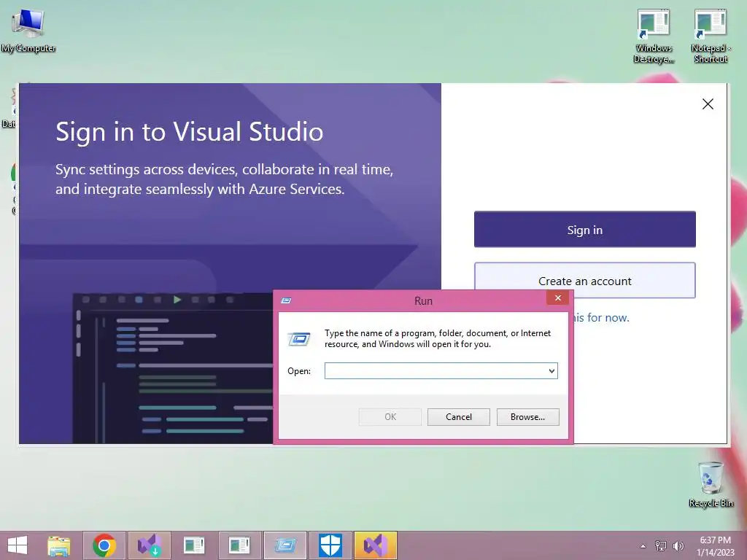This screenshot has width=747, height=560.
Task: Switch to the Visual Studio Installer taskbar icon
Action: [149, 545]
